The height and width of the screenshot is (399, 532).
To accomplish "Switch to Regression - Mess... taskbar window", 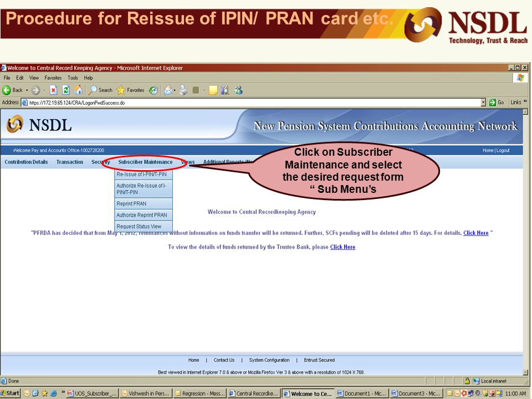I will pyautogui.click(x=200, y=393).
